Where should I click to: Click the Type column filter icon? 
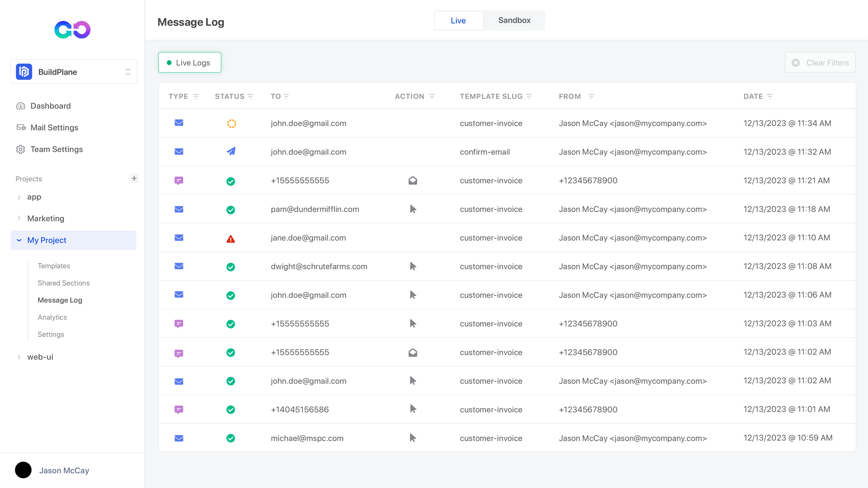pos(196,96)
